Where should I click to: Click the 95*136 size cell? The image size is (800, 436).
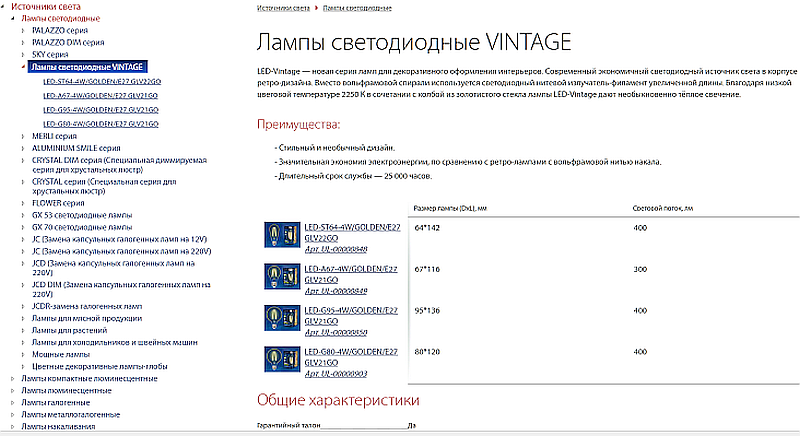point(427,311)
